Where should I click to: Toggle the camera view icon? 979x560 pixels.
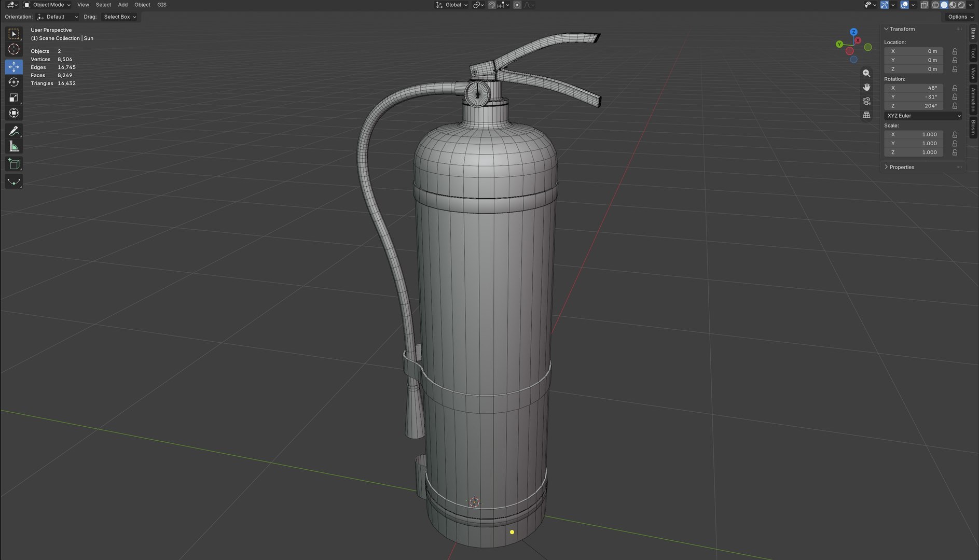[866, 101]
